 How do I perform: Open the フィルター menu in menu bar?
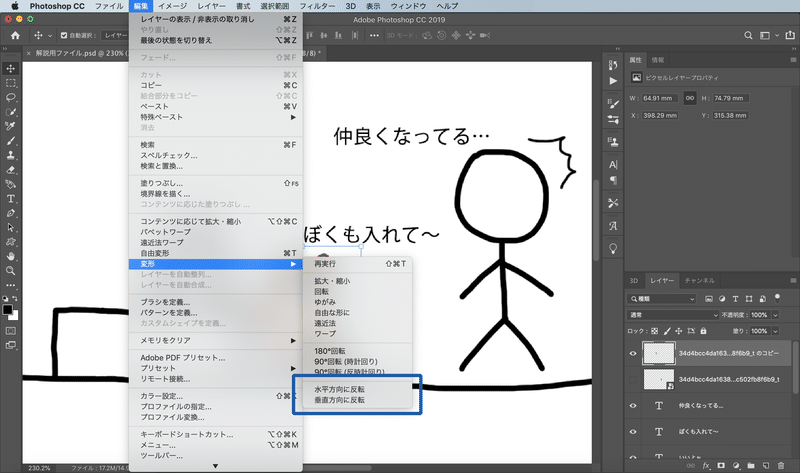(317, 6)
